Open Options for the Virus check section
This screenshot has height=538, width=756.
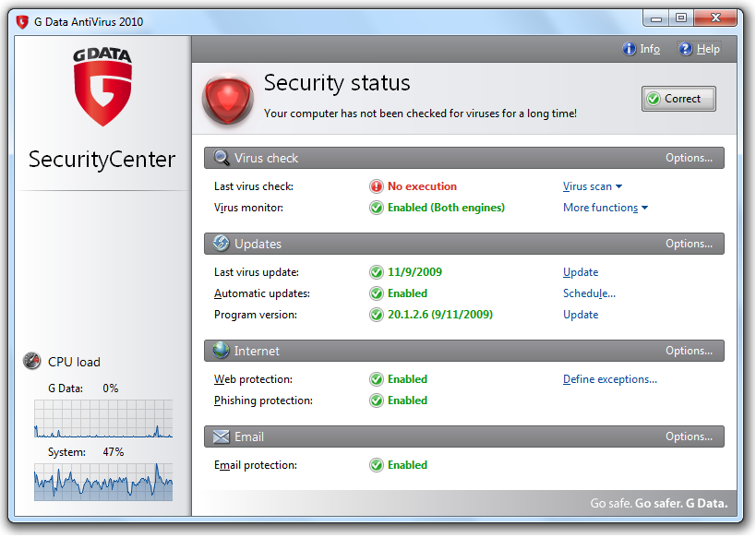tap(689, 158)
